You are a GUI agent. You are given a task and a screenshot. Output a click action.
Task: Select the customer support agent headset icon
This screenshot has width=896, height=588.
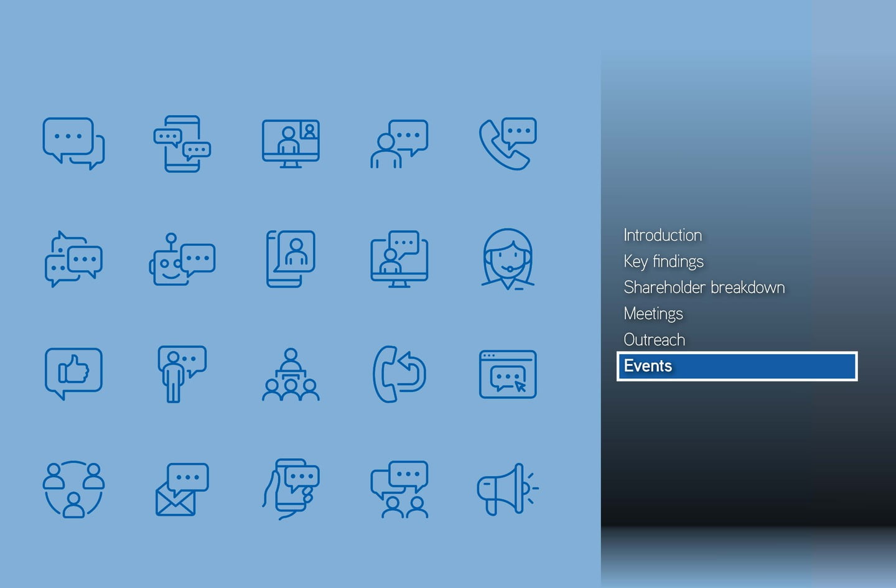pyautogui.click(x=507, y=259)
